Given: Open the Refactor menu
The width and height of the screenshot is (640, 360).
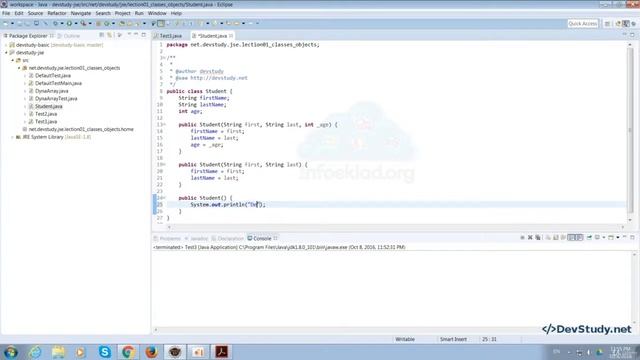Looking at the screenshot, I should click(x=57, y=13).
